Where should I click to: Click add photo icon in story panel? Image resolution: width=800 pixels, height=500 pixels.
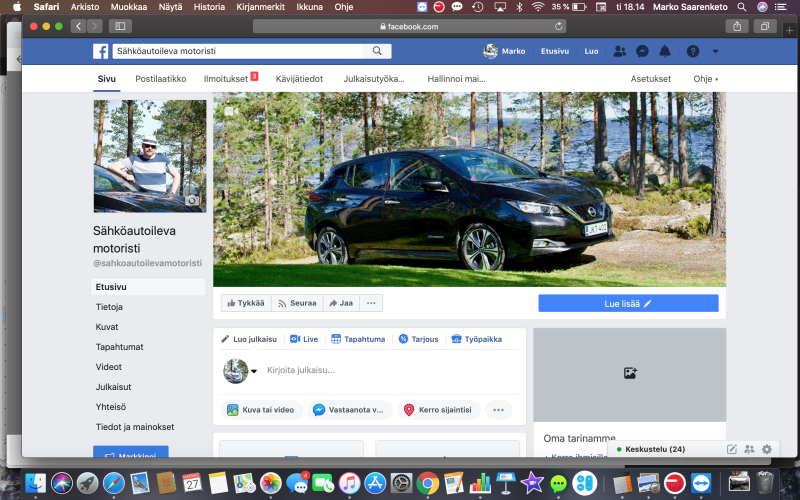point(630,373)
